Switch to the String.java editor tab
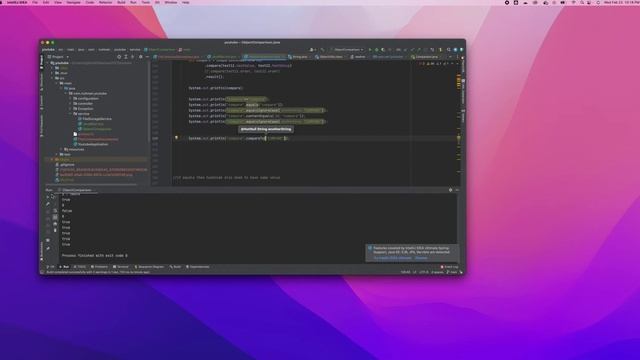This screenshot has height=360, width=640. [x=298, y=57]
